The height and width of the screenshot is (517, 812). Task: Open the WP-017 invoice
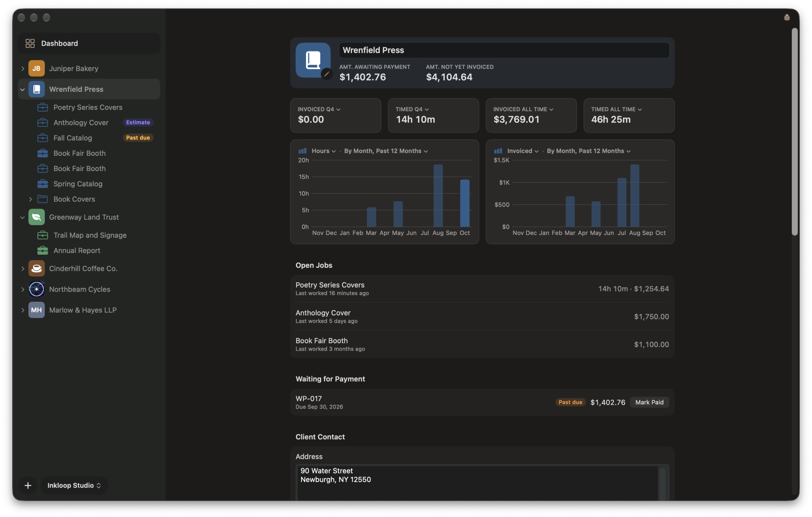click(x=482, y=402)
